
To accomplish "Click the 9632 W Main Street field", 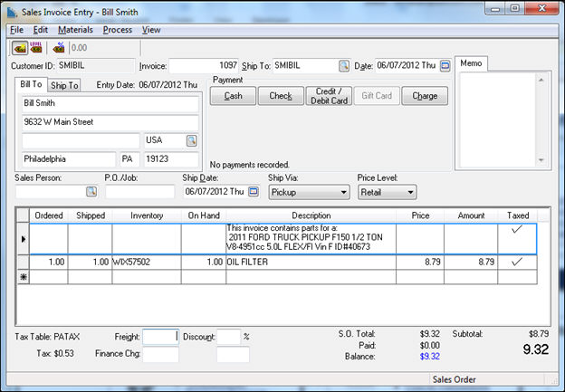I will 110,122.
